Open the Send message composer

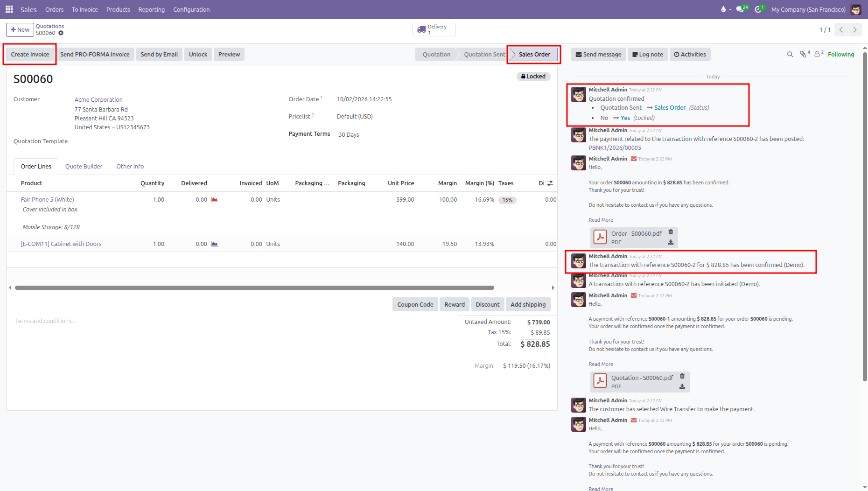pyautogui.click(x=599, y=55)
